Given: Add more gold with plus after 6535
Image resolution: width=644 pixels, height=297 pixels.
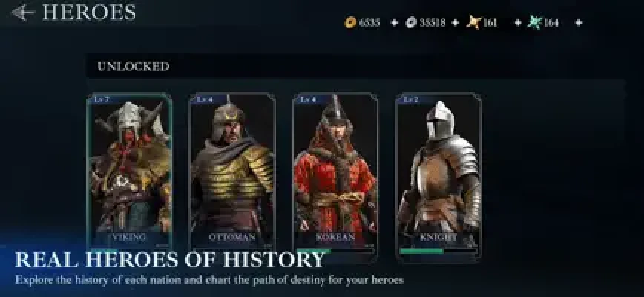Looking at the screenshot, I should pos(394,23).
